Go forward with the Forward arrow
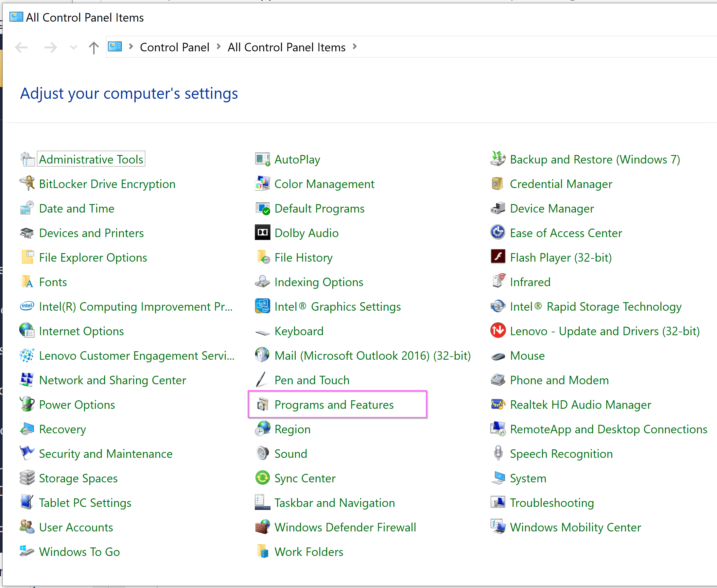This screenshot has height=588, width=717. coord(50,47)
